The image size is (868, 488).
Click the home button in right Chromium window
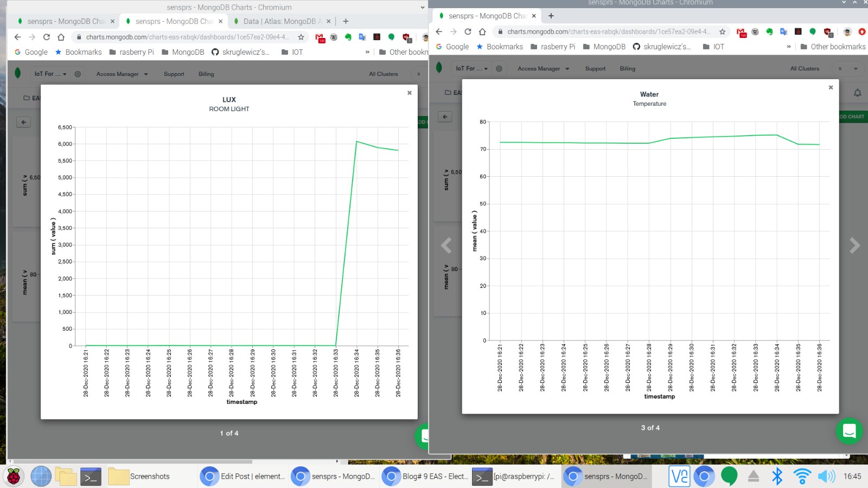[x=482, y=31]
